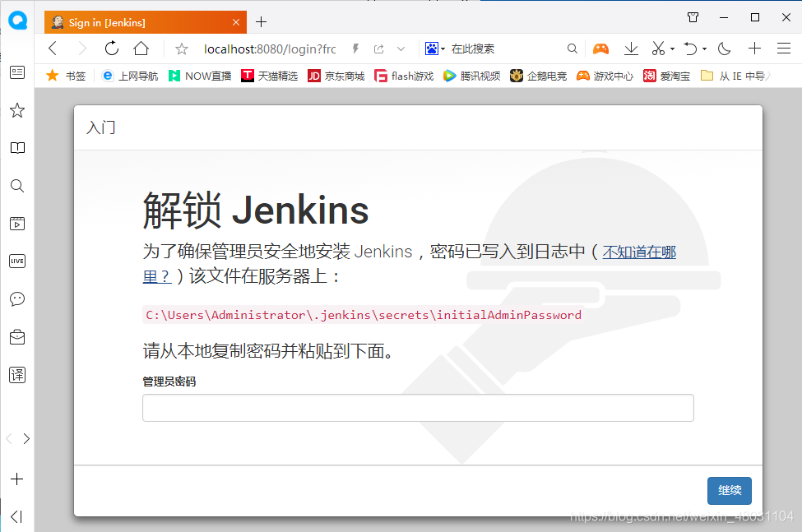Open the 游戏中心 bookmark
This screenshot has width=802, height=532.
(605, 76)
